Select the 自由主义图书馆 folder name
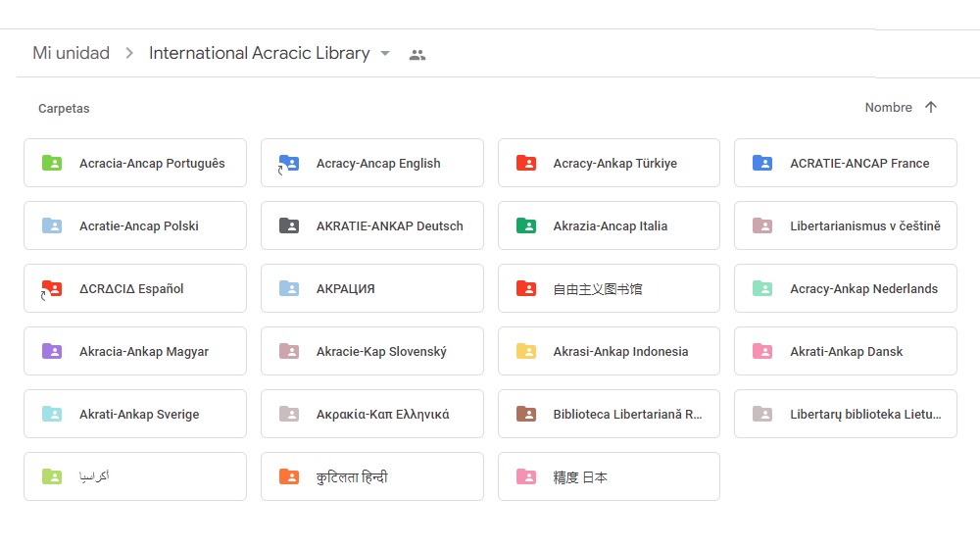Image resolution: width=980 pixels, height=549 pixels. [x=598, y=289]
